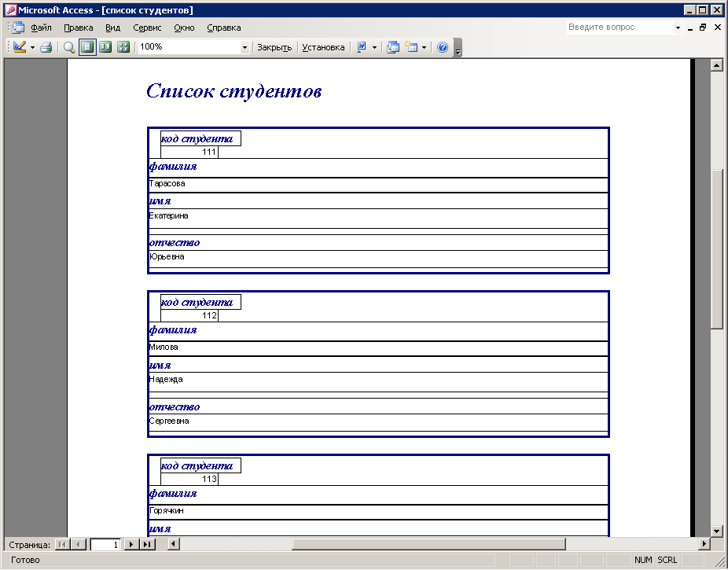The image size is (728, 570).
Task: Click the horizontal scrollbar thumb
Action: [428, 544]
